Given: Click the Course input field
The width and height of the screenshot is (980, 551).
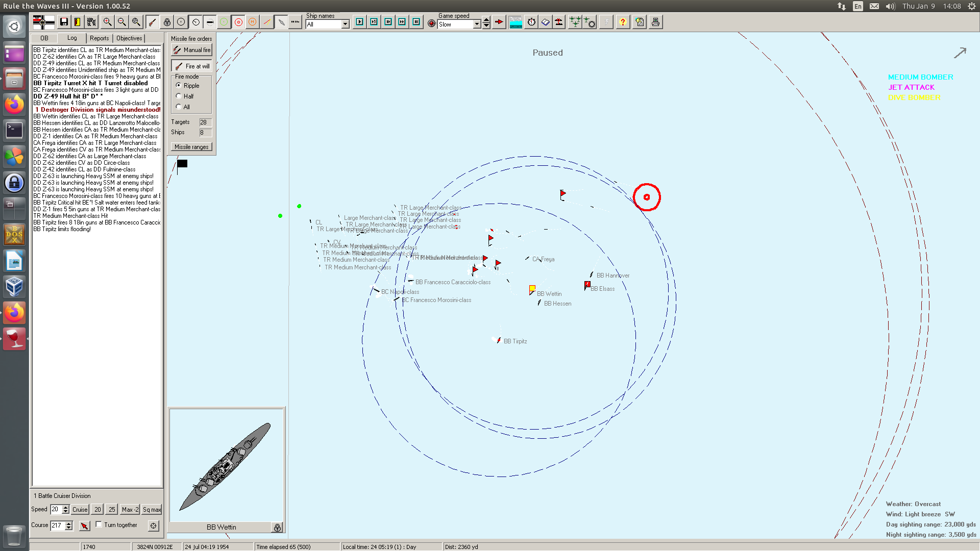Looking at the screenshot, I should (x=58, y=525).
